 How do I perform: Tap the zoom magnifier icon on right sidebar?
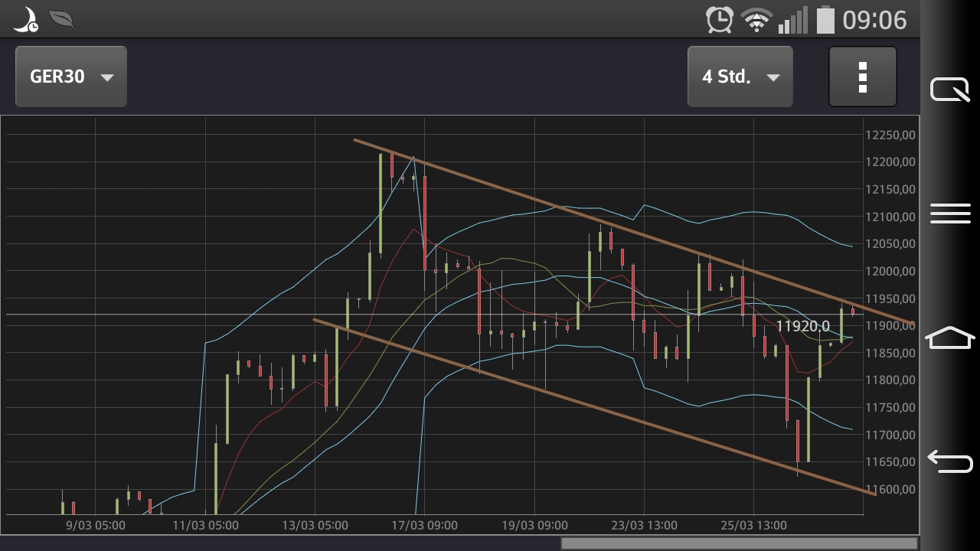tap(949, 90)
